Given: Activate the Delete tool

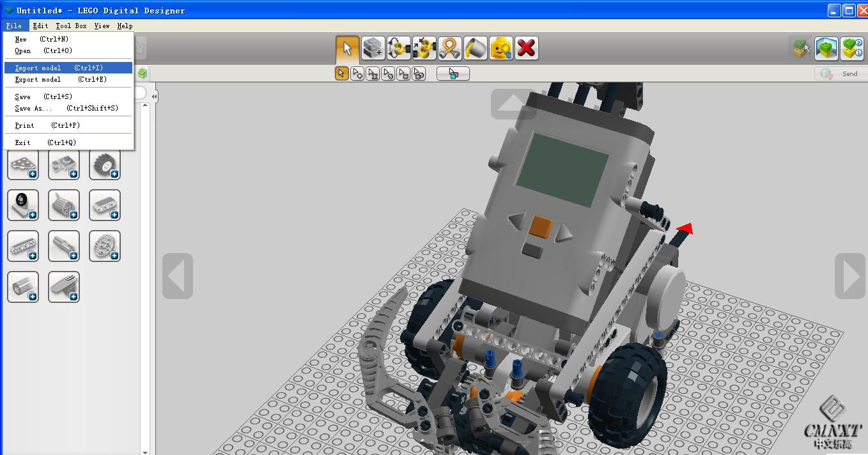Looking at the screenshot, I should [x=526, y=47].
